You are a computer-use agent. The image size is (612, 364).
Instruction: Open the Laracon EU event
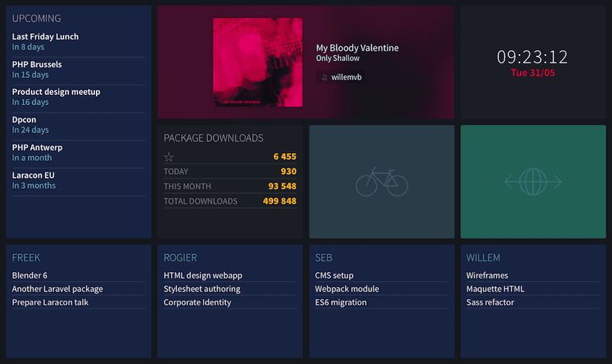coord(33,175)
